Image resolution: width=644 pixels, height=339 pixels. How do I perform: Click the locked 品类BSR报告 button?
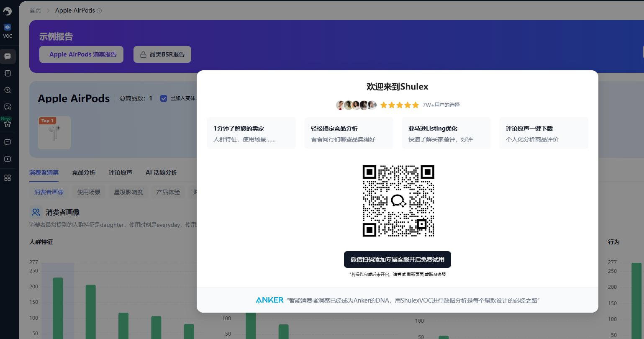tap(162, 54)
